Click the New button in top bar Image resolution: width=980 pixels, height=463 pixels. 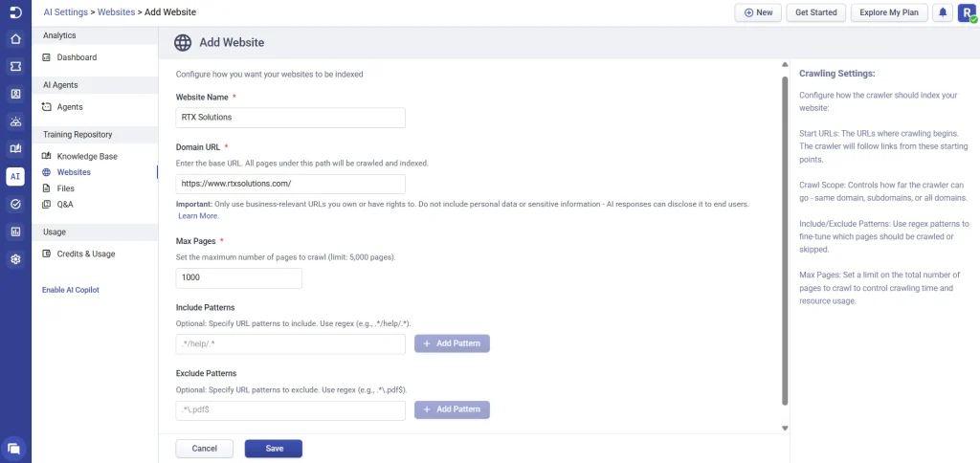758,12
